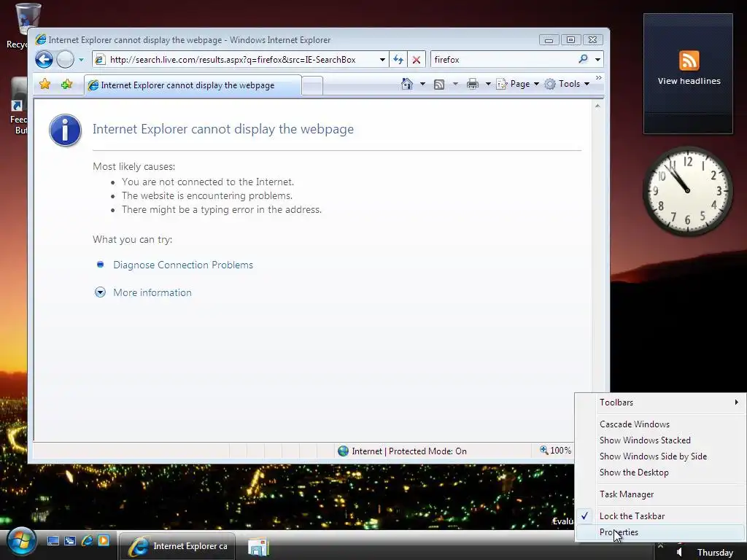The image size is (747, 560).
Task: Stop loading with the red X icon
Action: click(416, 60)
